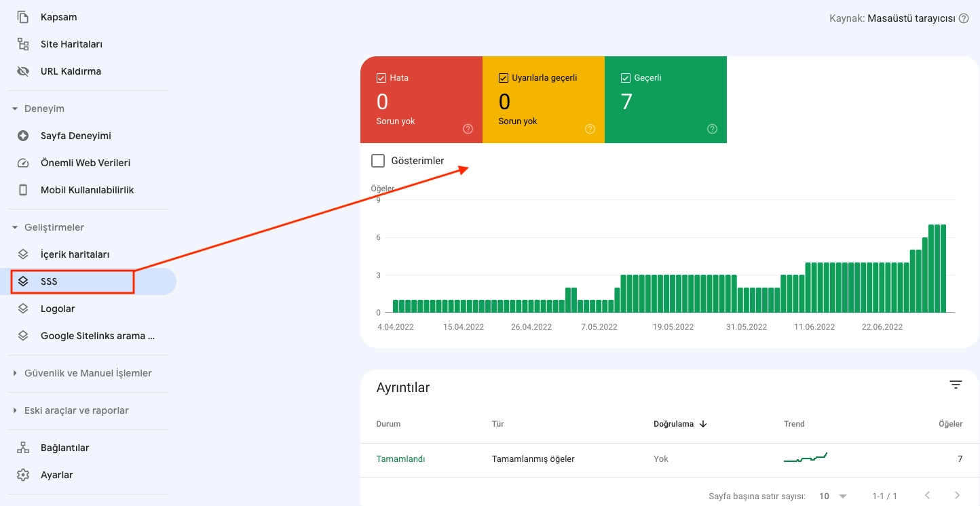The image size is (980, 506).
Task: Uncheck the Hata card checkbox
Action: pos(381,77)
